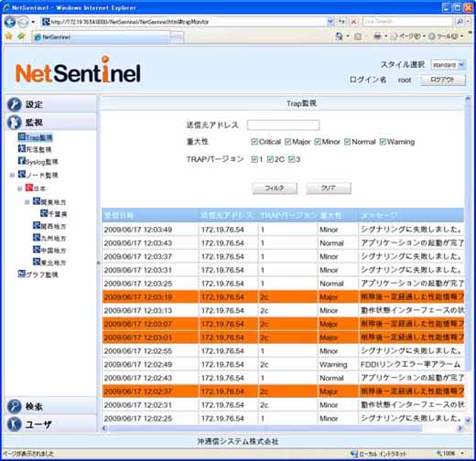Image resolution: width=476 pixels, height=461 pixels.
Task: Click the wrench icon beside 設定
Action: [15, 104]
